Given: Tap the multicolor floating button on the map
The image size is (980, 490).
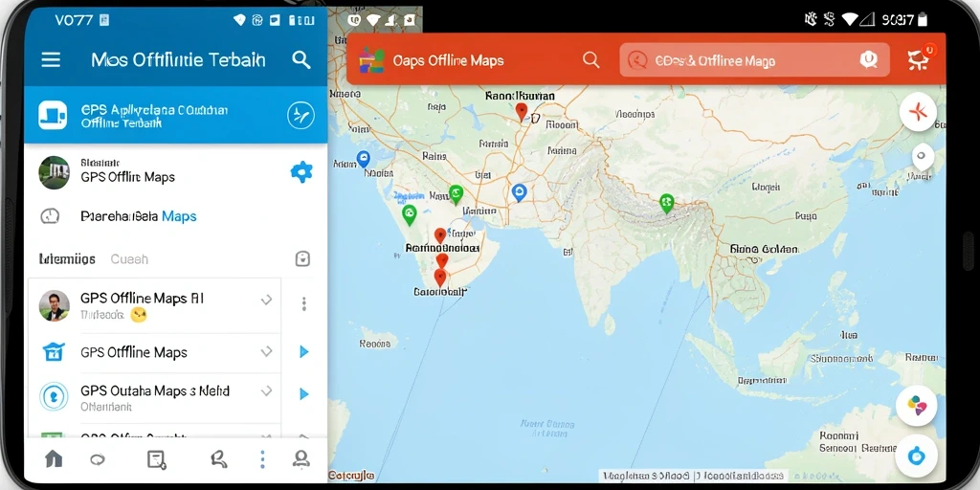Looking at the screenshot, I should click(x=916, y=406).
